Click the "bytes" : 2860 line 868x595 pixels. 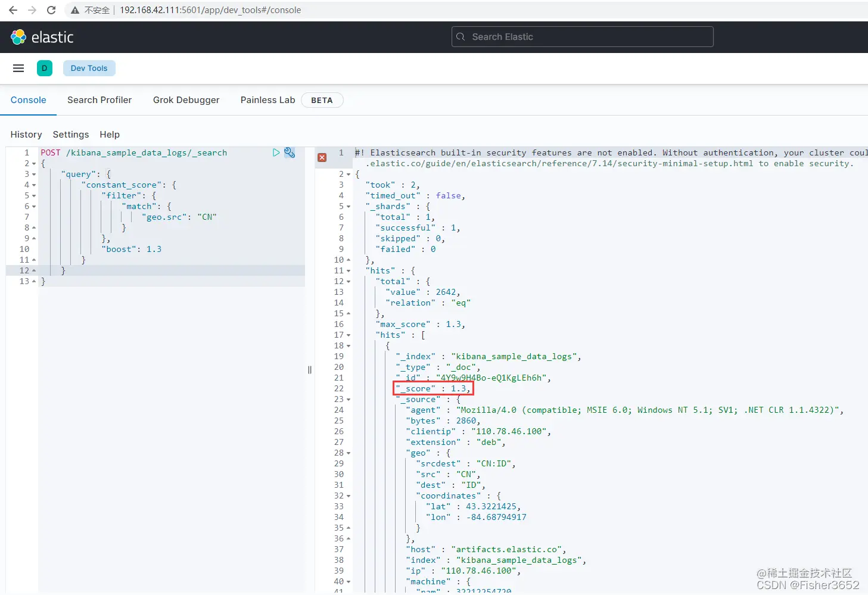coord(443,420)
